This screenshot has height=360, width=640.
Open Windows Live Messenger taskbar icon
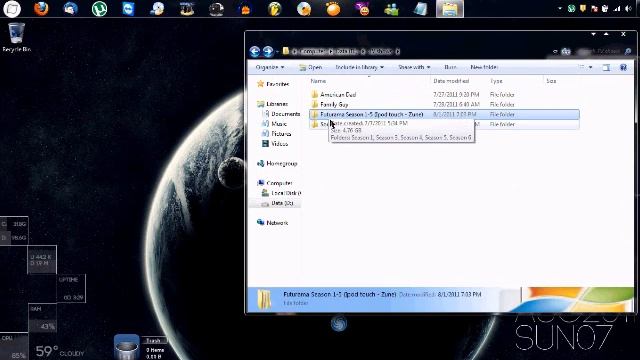tap(391, 9)
